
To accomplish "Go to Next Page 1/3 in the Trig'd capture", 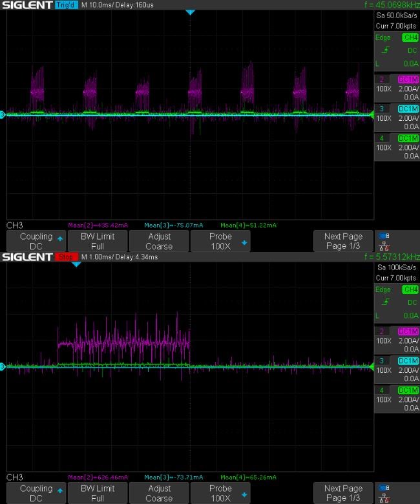I will pos(343,241).
